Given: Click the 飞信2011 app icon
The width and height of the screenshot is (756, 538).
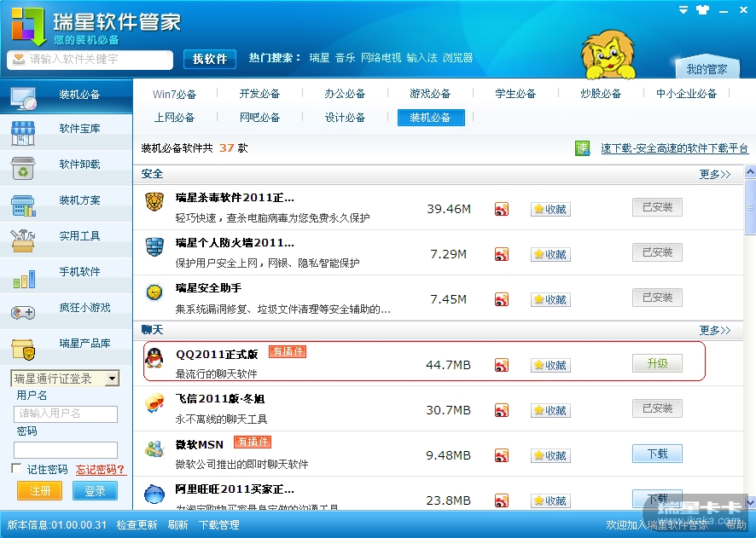Looking at the screenshot, I should [154, 403].
